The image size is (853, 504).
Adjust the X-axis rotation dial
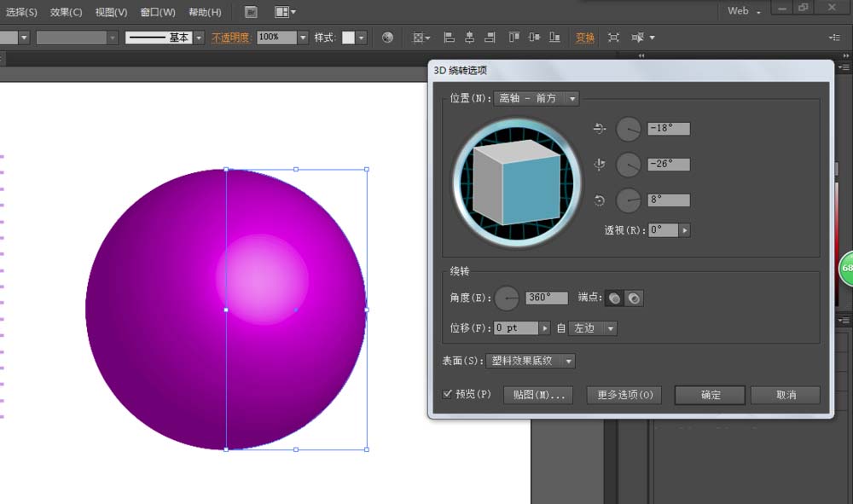tap(629, 129)
